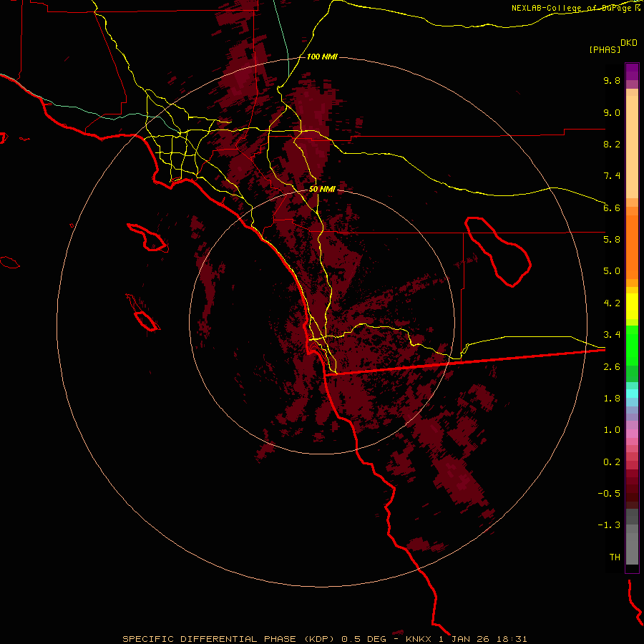Click the 7.4 value on the color scale
644x644 pixels.
[x=612, y=176]
